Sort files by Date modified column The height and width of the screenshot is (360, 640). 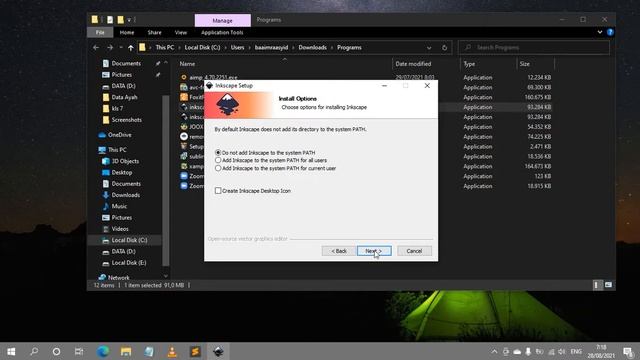413,64
